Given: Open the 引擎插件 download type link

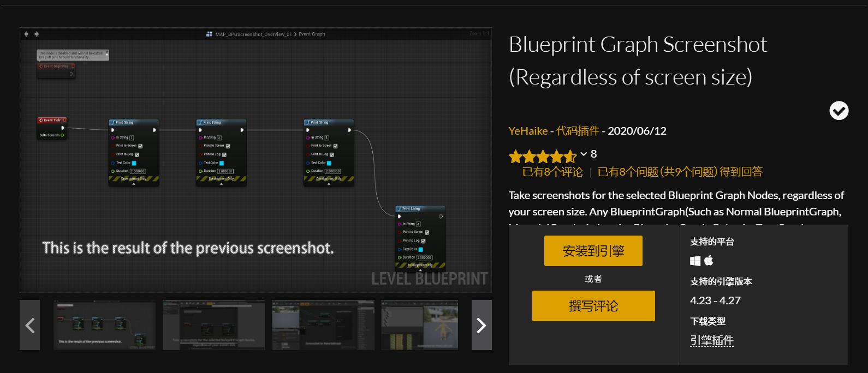Looking at the screenshot, I should pos(712,340).
